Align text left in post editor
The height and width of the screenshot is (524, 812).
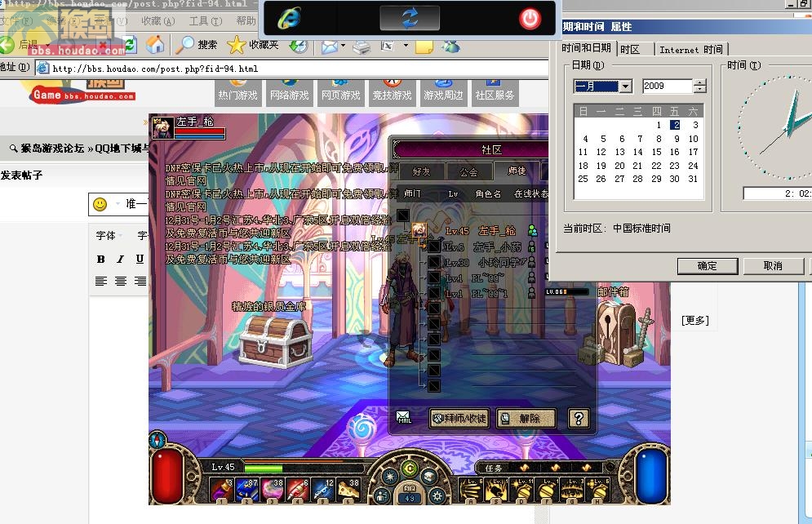(x=101, y=281)
